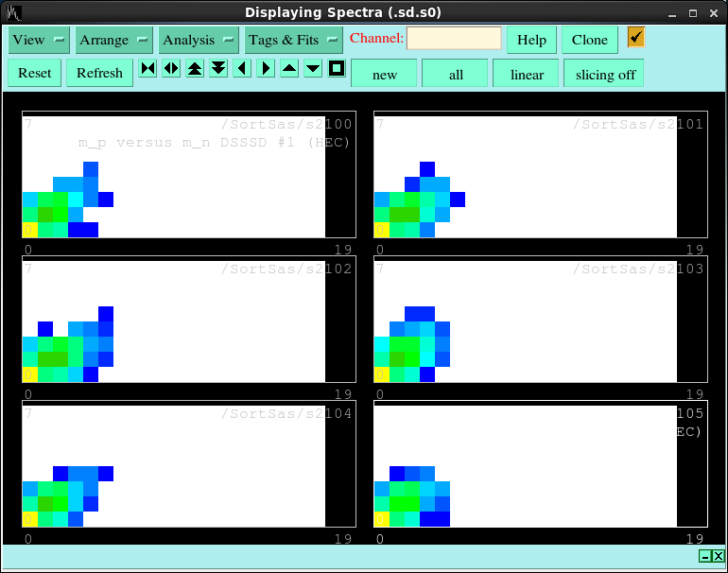728x573 pixels.
Task: Click the horizontal contract arrows icon
Action: click(x=148, y=69)
